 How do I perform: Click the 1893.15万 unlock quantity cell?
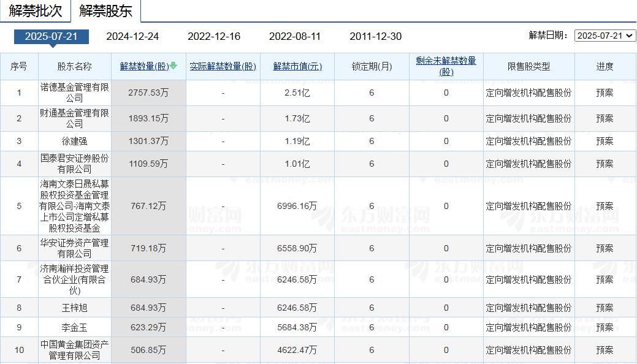pos(148,118)
